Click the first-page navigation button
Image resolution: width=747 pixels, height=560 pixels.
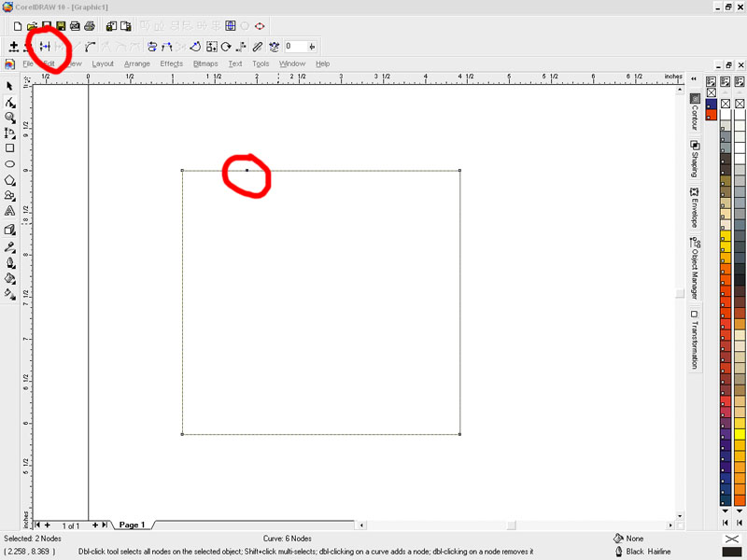tap(37, 525)
